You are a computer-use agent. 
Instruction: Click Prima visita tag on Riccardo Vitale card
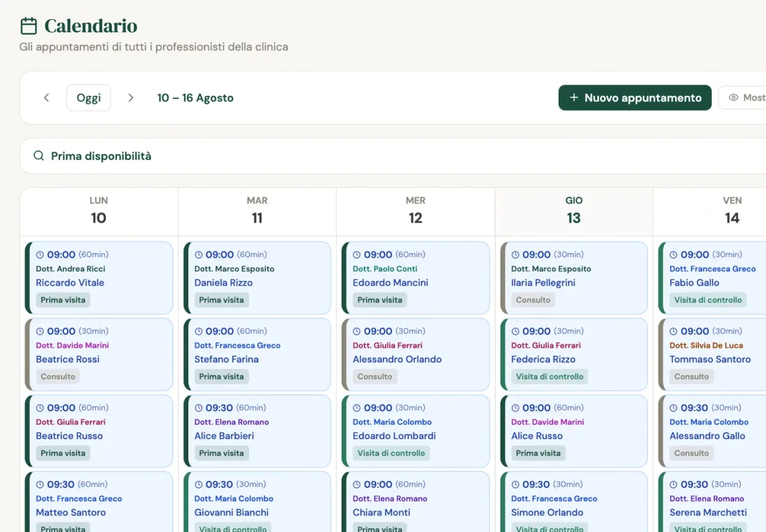(x=63, y=300)
